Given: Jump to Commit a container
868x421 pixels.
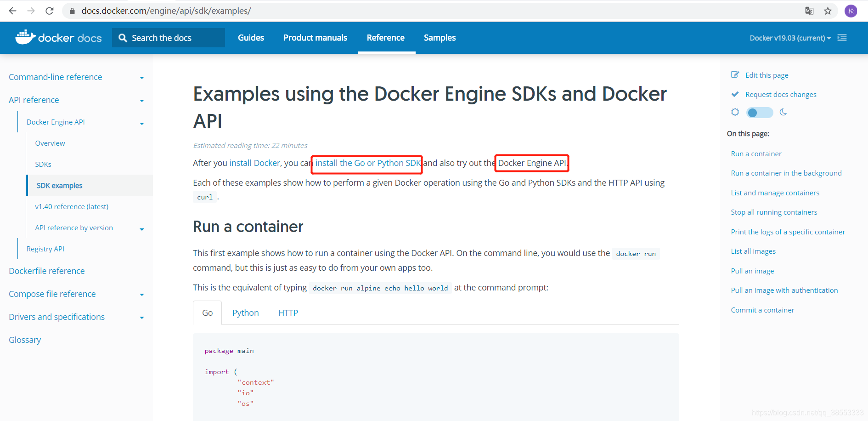Looking at the screenshot, I should [x=762, y=310].
